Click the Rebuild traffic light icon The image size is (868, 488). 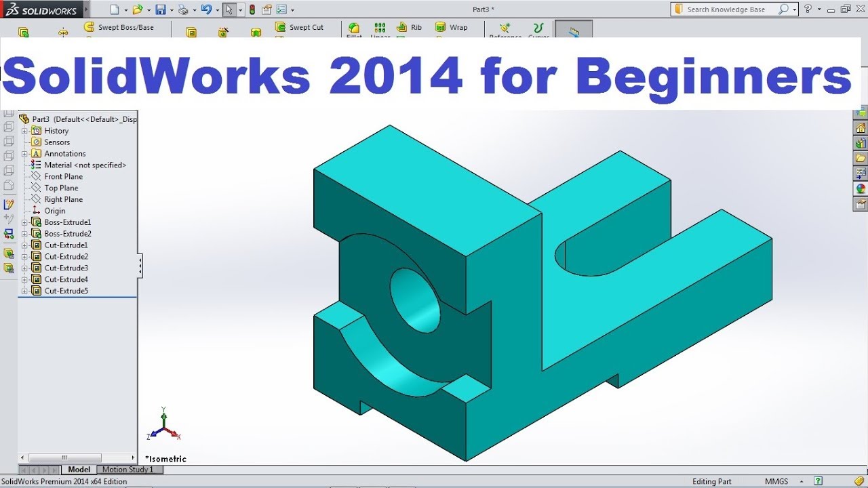click(252, 9)
